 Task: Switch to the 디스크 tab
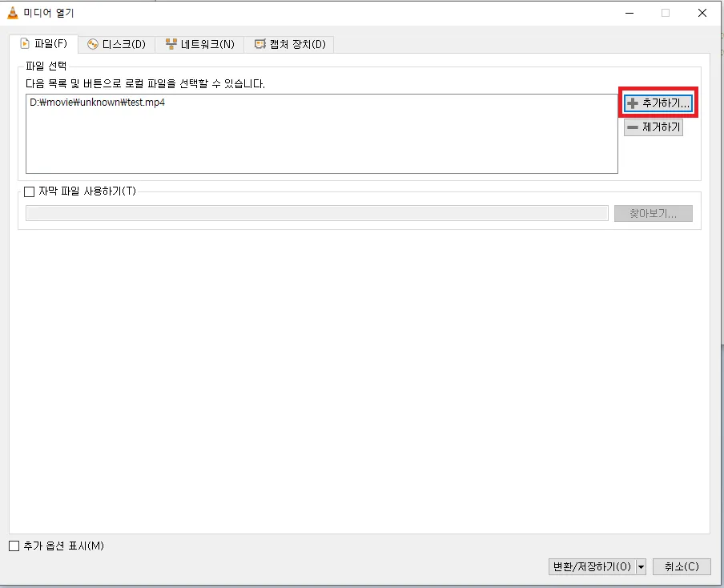point(117,44)
